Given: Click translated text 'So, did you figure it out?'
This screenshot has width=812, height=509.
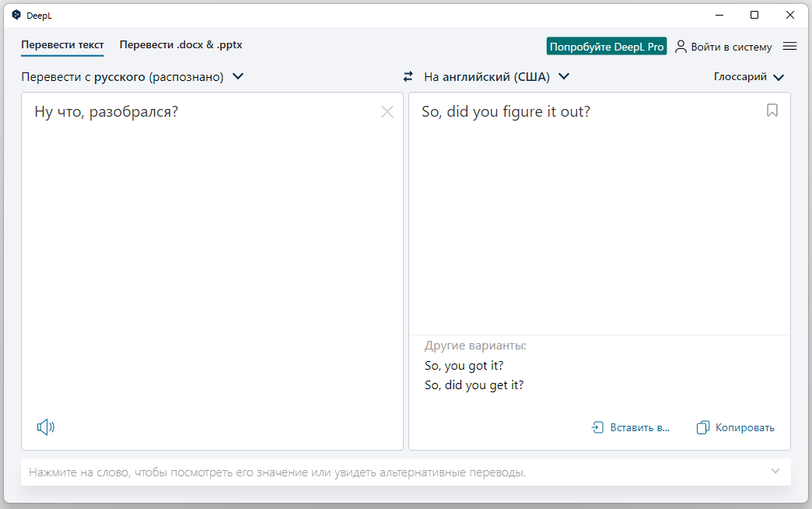Looking at the screenshot, I should pyautogui.click(x=506, y=111).
